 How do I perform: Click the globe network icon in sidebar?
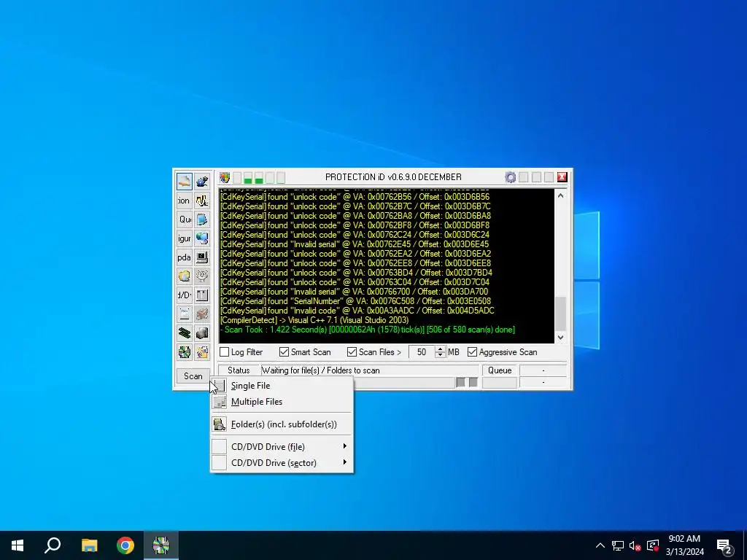click(202, 238)
